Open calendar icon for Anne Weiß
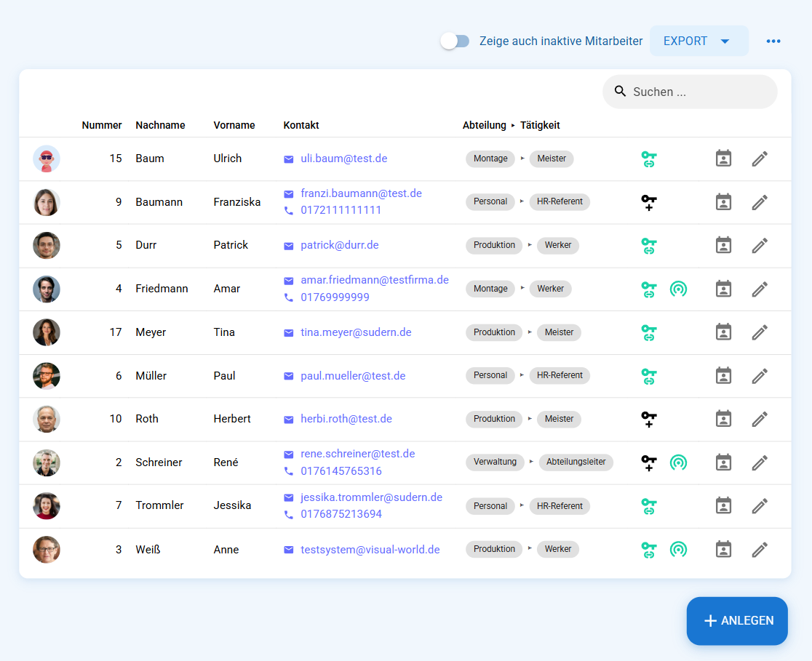The height and width of the screenshot is (661, 812). 723,549
